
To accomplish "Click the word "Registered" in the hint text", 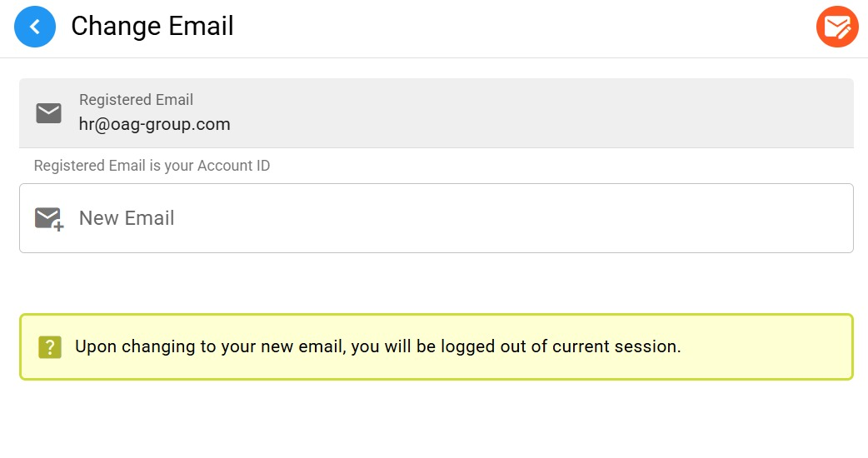I will (69, 166).
